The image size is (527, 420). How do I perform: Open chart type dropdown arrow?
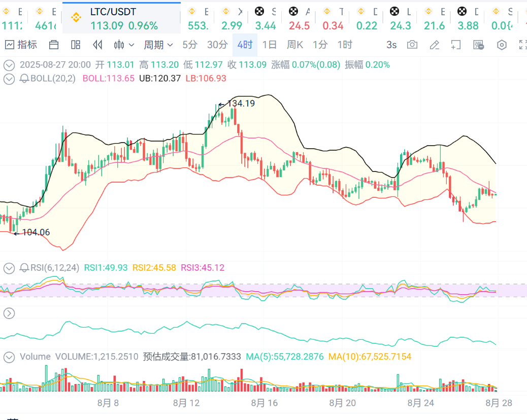(x=131, y=45)
